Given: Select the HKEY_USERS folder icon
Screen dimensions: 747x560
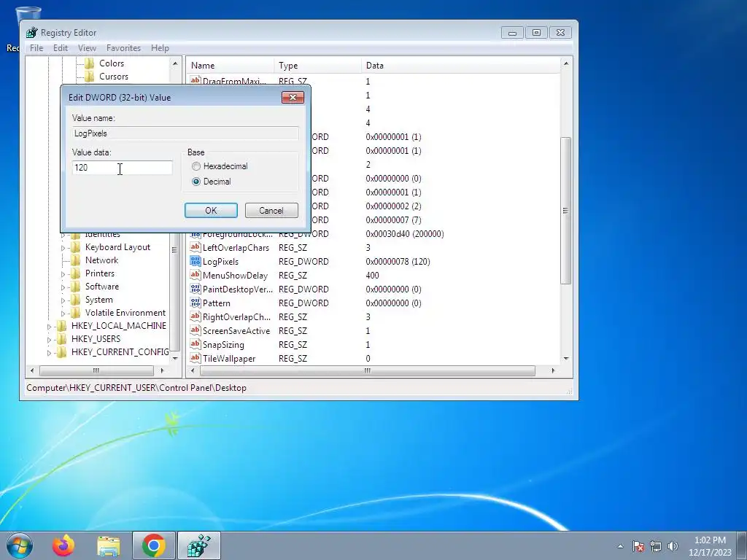Looking at the screenshot, I should (61, 339).
